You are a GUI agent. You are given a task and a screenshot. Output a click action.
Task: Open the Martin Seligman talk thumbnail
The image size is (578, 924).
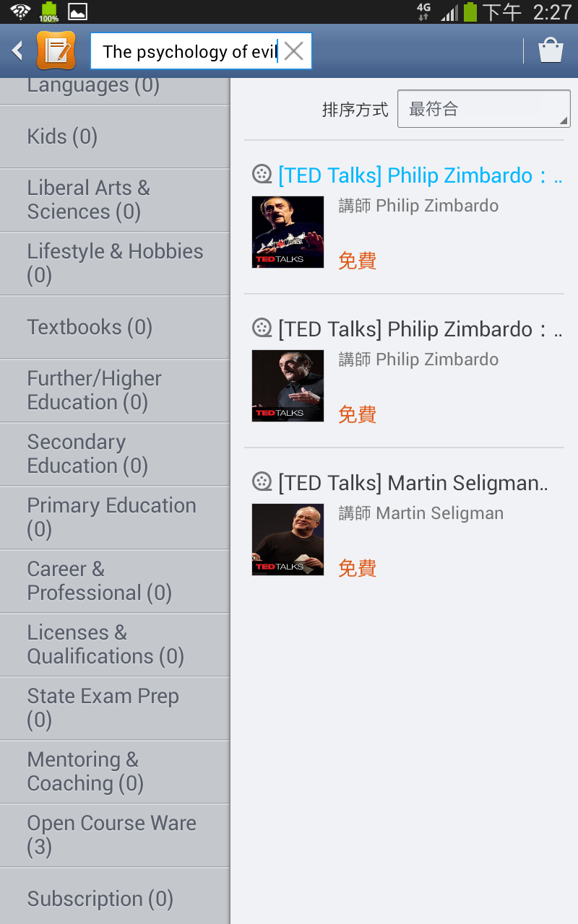click(x=288, y=539)
